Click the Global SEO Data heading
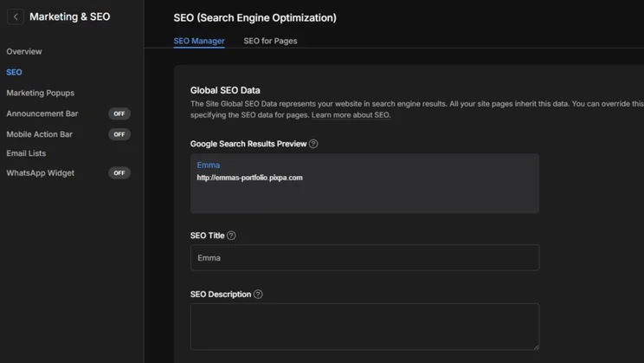644x363 pixels. [225, 90]
